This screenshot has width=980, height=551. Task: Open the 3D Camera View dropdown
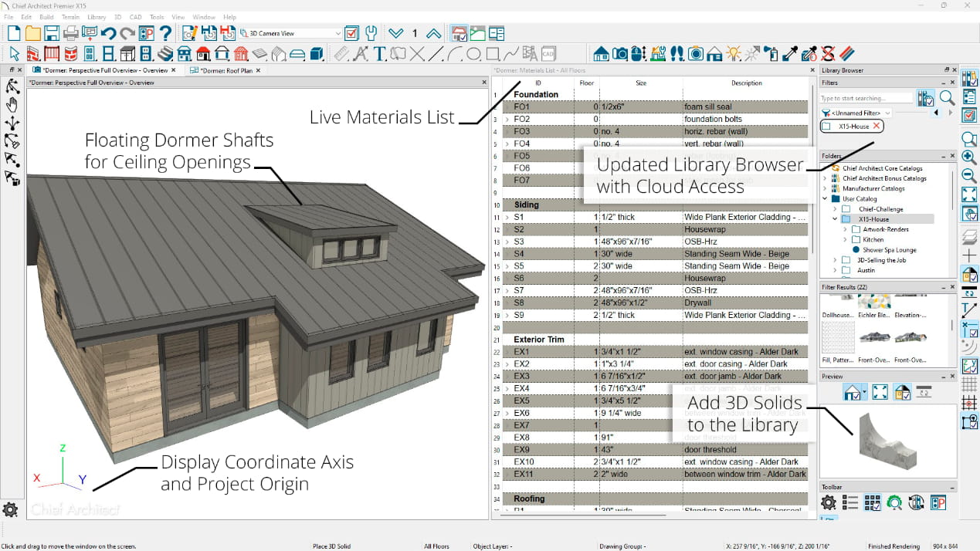click(x=337, y=34)
